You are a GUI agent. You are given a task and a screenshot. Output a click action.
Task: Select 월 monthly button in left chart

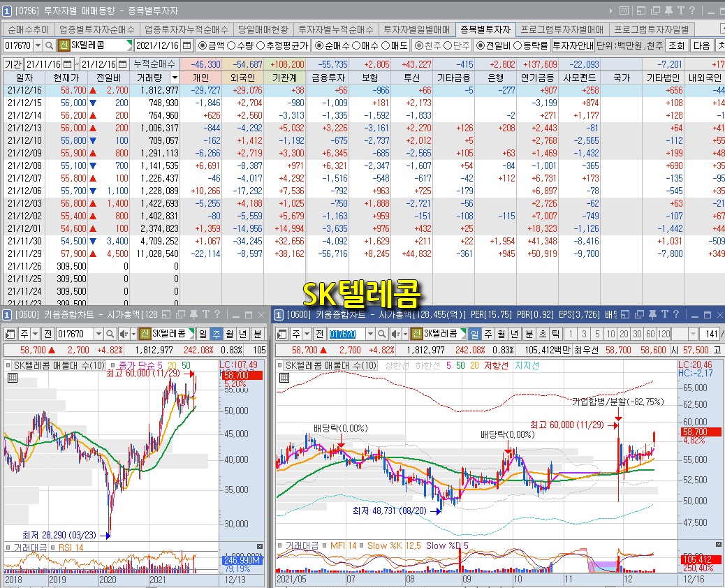pyautogui.click(x=230, y=333)
